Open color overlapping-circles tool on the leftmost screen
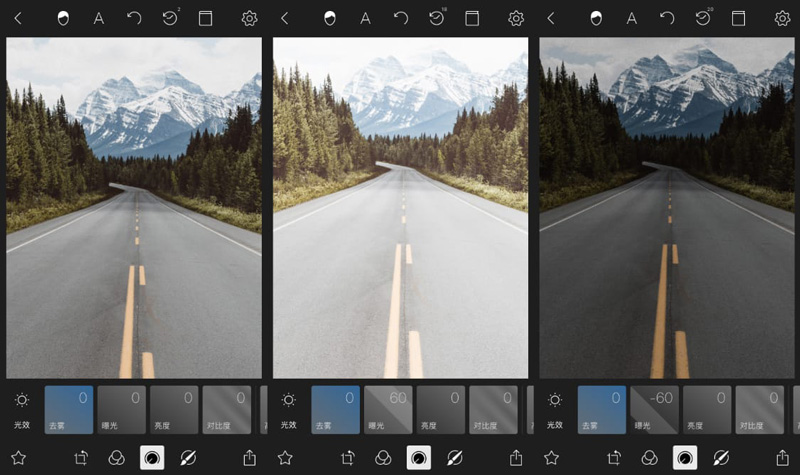This screenshot has width=800, height=475. (x=117, y=457)
